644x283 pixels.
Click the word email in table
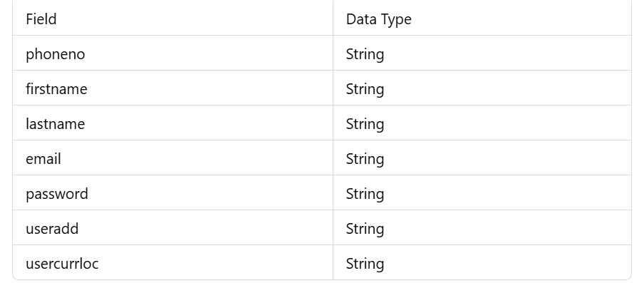tap(43, 158)
